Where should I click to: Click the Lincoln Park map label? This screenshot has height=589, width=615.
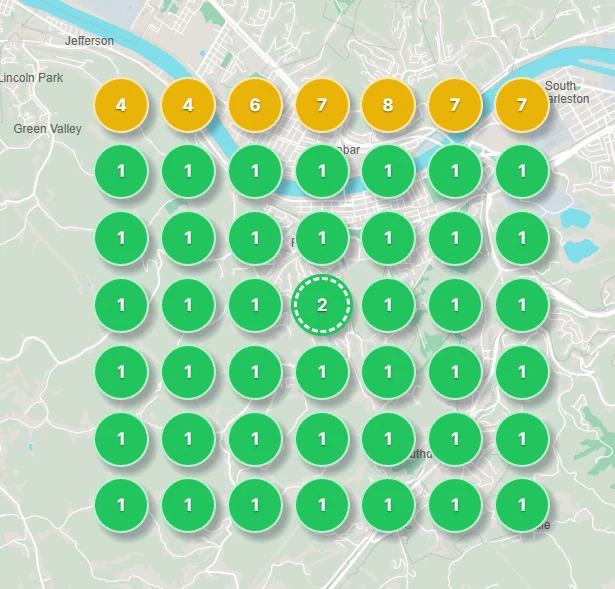[x=31, y=78]
